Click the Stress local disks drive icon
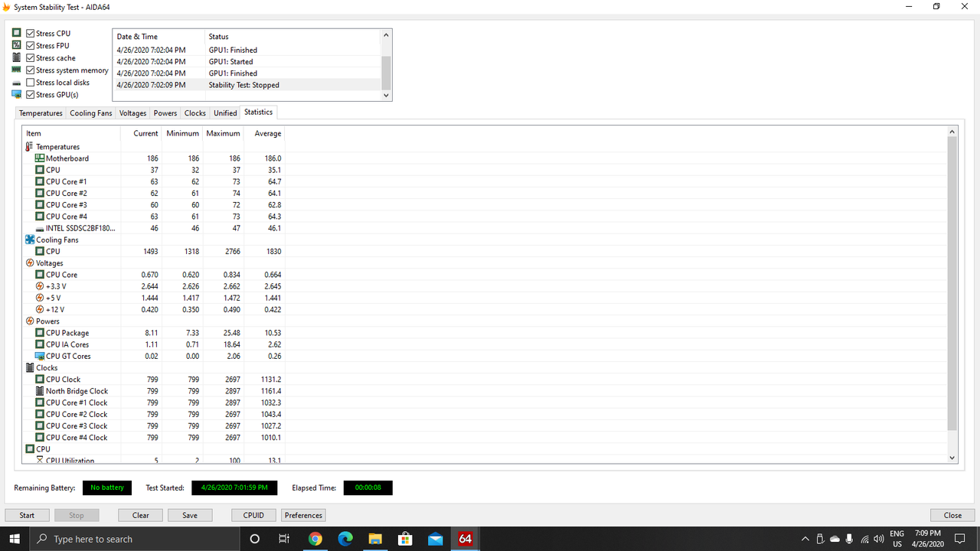980x551 pixels. point(16,82)
